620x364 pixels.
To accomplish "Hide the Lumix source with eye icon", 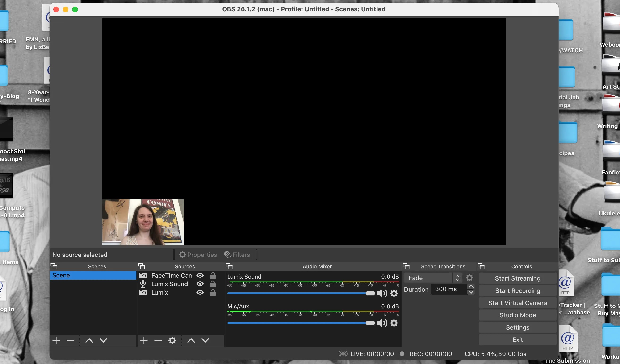I will point(200,293).
